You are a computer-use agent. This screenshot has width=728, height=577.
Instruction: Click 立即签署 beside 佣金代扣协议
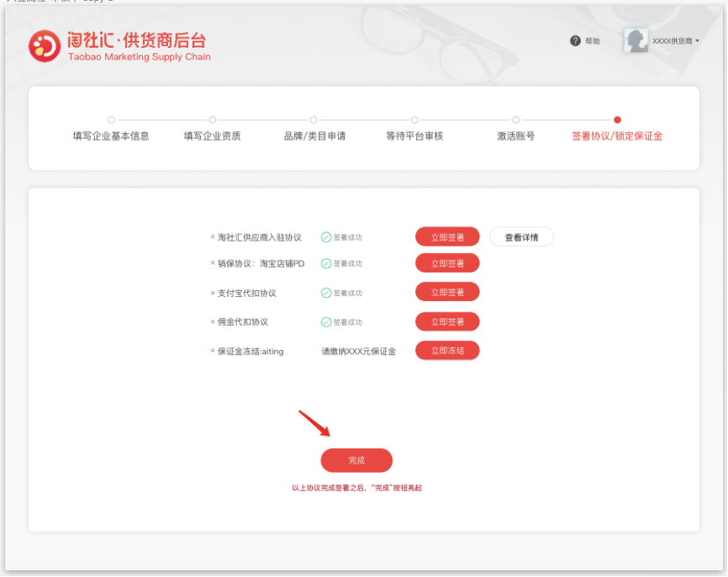pyautogui.click(x=447, y=321)
